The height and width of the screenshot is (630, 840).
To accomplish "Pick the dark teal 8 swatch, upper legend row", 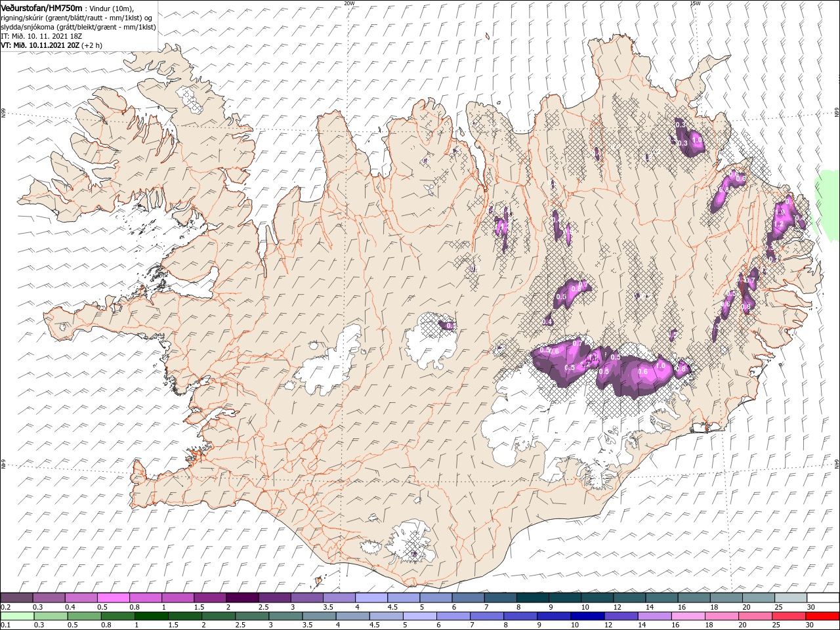I will [x=533, y=597].
